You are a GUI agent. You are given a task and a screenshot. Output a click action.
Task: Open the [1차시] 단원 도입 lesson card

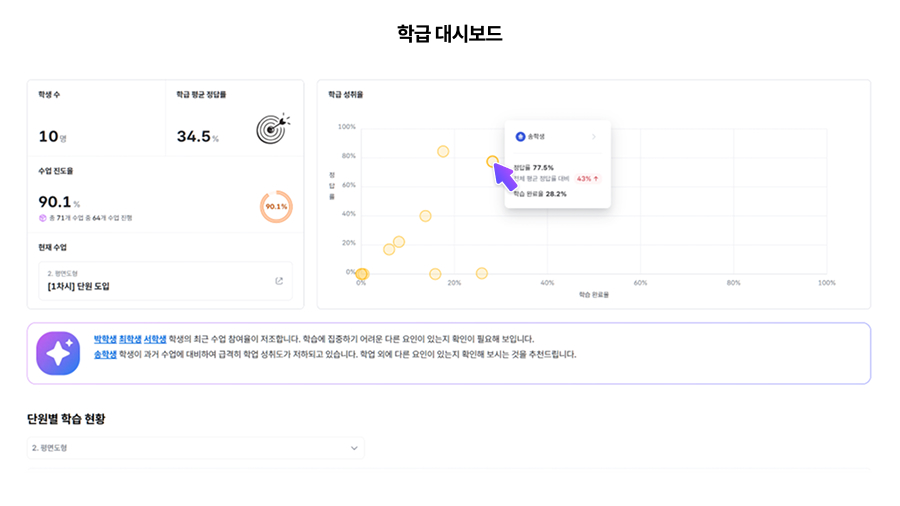click(x=166, y=281)
